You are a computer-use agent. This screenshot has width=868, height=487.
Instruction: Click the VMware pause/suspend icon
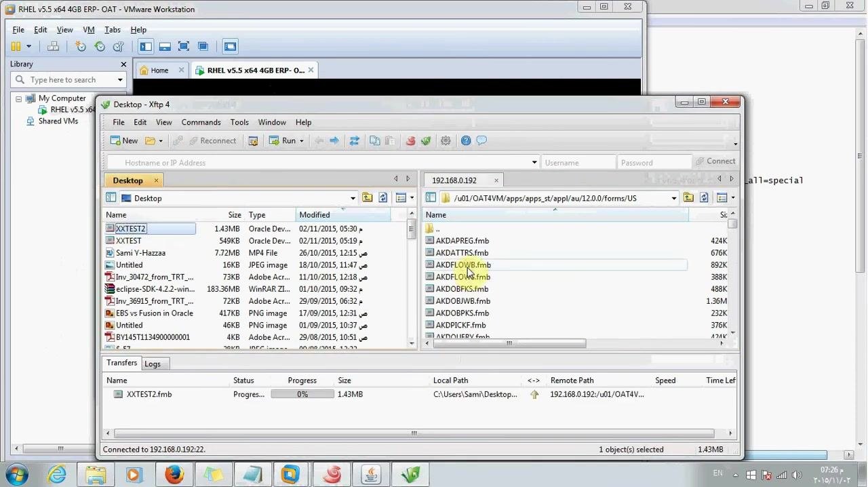[16, 46]
